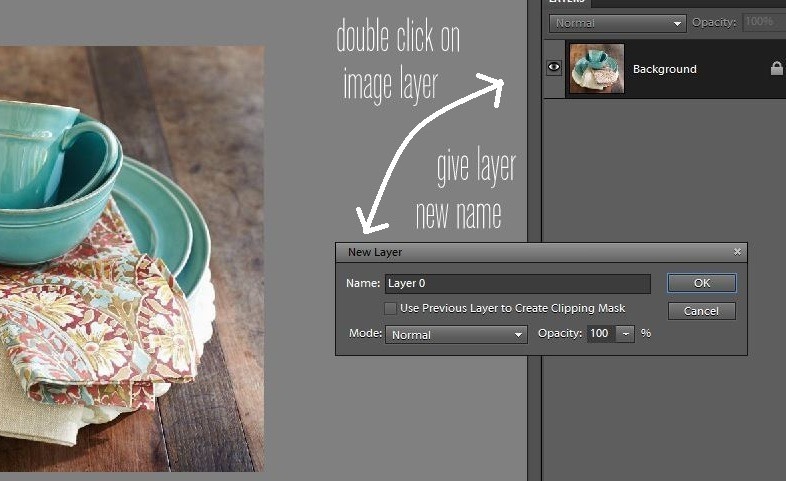Click the Name field containing Layer 0
This screenshot has width=786, height=481.
pyautogui.click(x=517, y=284)
